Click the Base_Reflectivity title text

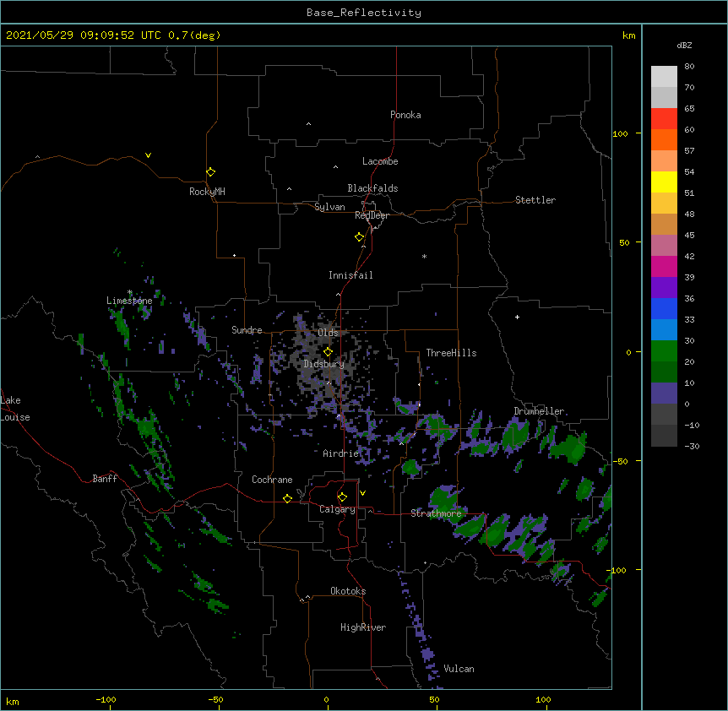pos(364,13)
